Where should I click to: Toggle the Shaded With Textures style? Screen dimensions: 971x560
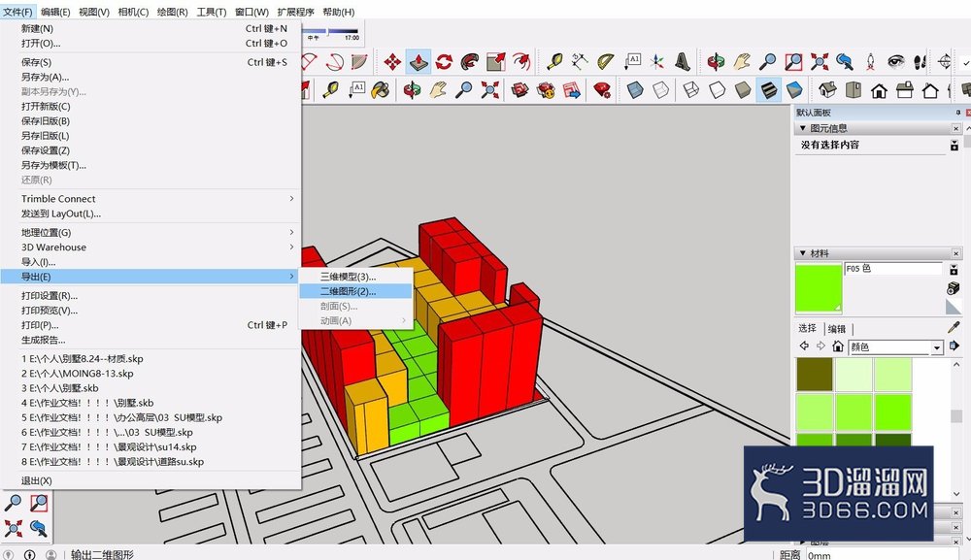tap(768, 90)
